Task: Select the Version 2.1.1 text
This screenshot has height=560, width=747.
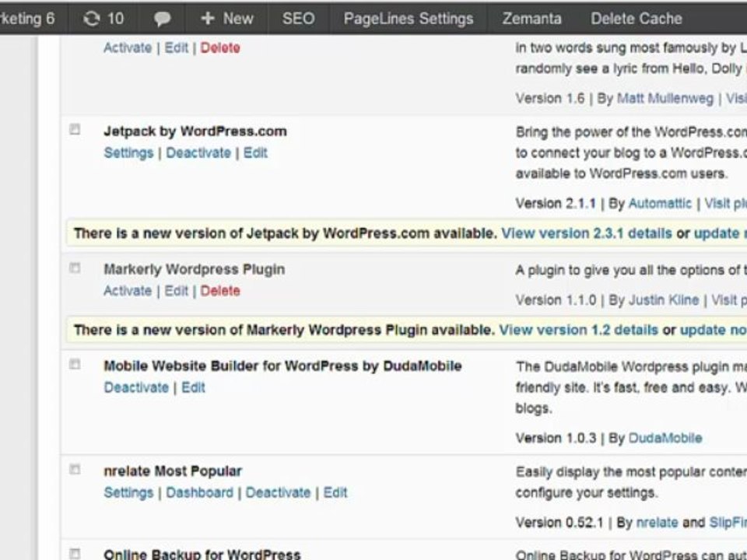Action: [x=556, y=203]
